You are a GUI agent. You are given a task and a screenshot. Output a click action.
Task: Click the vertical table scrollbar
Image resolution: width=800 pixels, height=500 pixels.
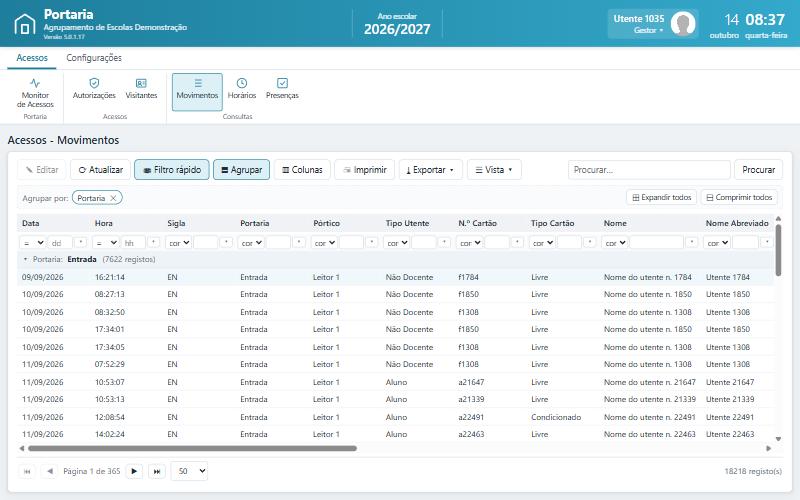pos(778,250)
